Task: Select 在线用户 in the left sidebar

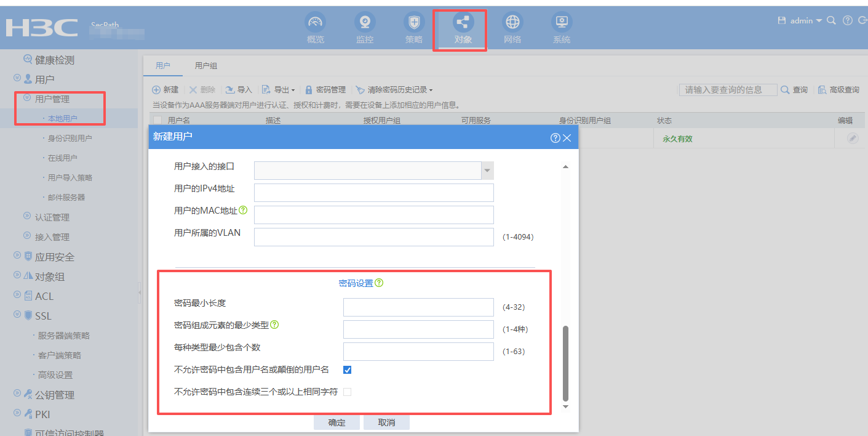Action: pos(62,158)
